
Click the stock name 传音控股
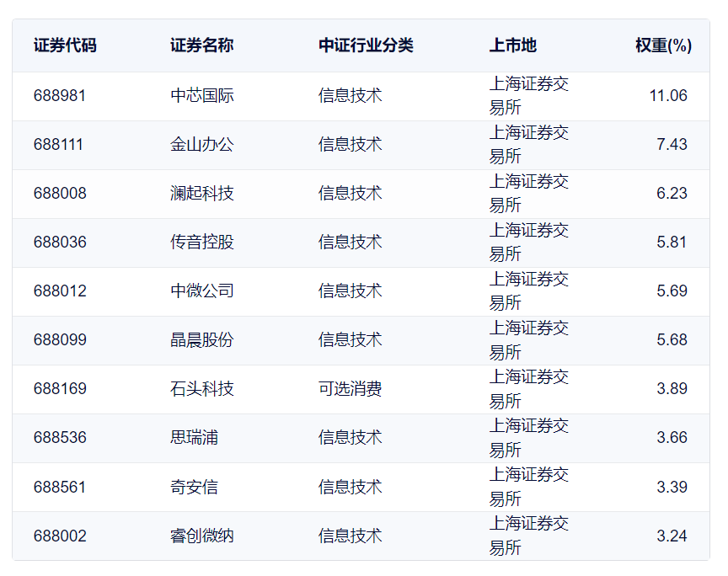[202, 242]
